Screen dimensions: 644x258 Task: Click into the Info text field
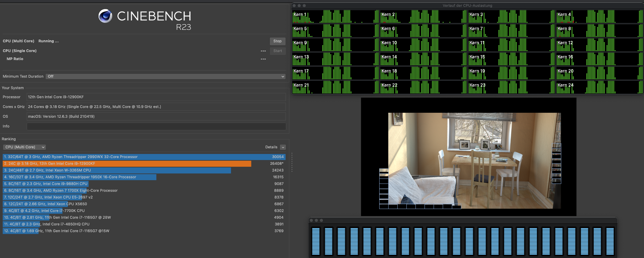tap(156, 126)
